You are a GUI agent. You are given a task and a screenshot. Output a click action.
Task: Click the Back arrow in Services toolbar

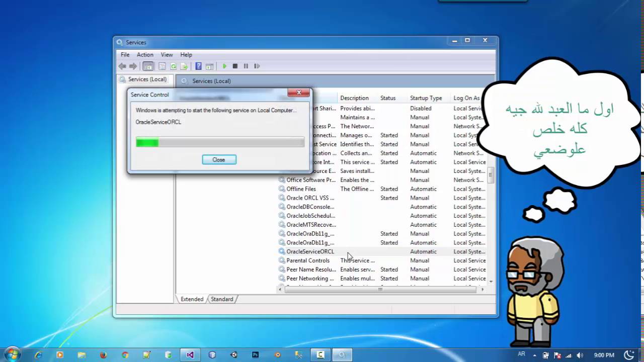coord(122,66)
